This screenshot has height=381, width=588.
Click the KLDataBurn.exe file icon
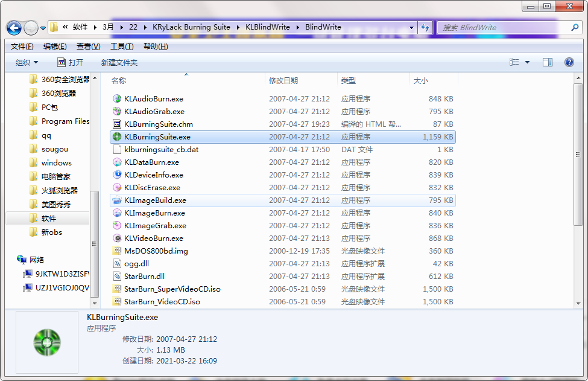coord(117,162)
